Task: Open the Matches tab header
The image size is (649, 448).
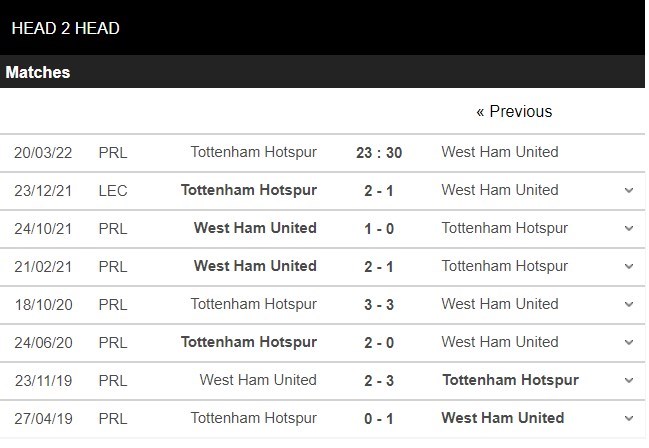Action: tap(38, 72)
